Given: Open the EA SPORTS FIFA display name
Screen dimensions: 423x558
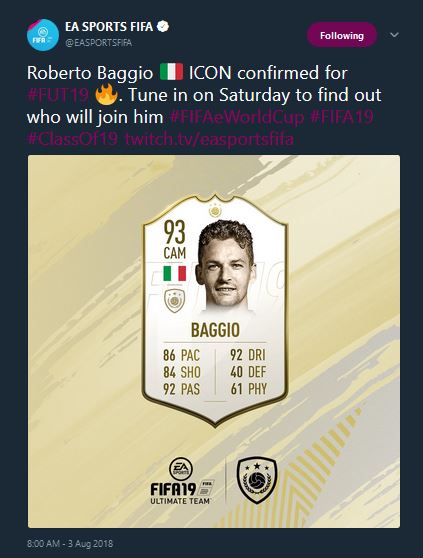Looking at the screenshot, I should [x=109, y=27].
